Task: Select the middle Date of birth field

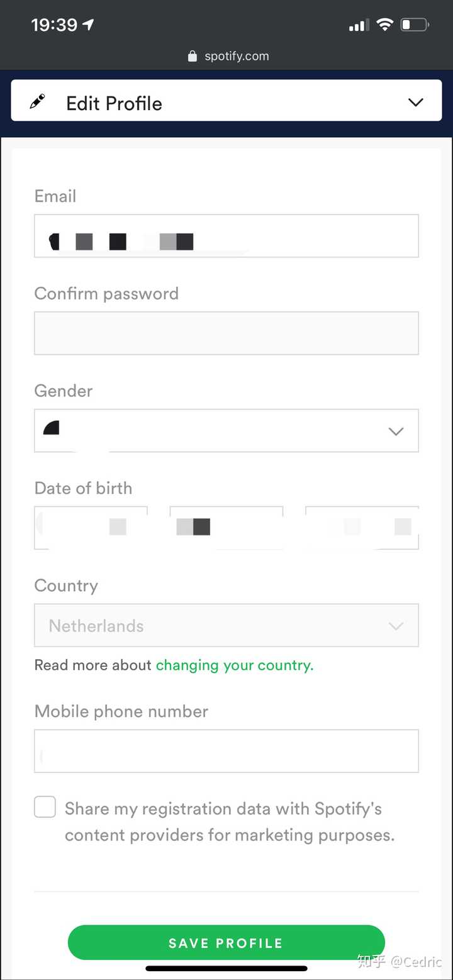Action: [x=226, y=527]
